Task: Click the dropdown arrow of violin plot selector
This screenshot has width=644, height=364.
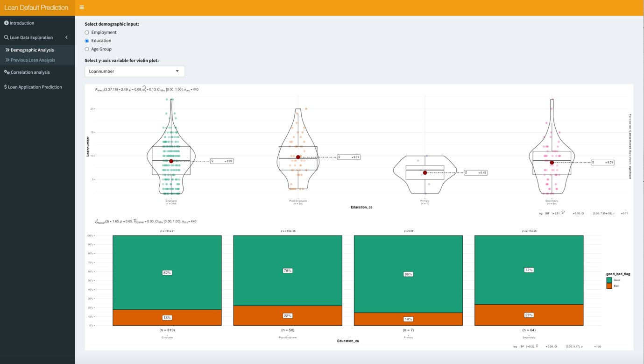Action: [x=177, y=71]
